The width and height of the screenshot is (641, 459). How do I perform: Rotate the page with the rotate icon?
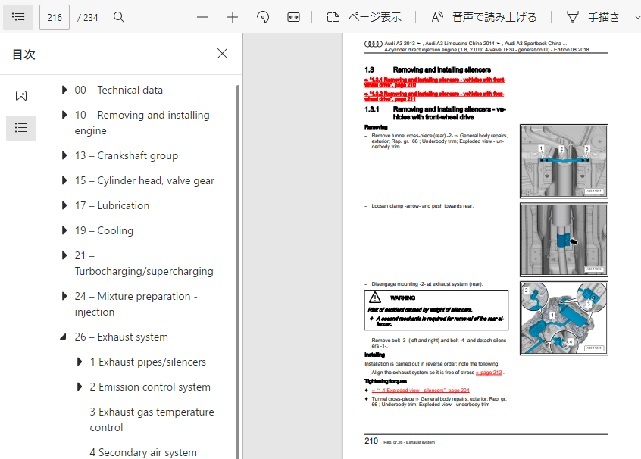(x=263, y=17)
